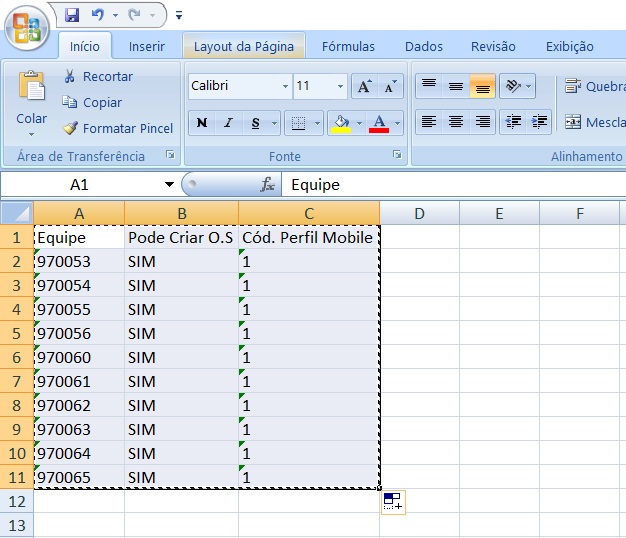The width and height of the screenshot is (626, 538).
Task: Toggle italic formatting
Action: click(229, 123)
